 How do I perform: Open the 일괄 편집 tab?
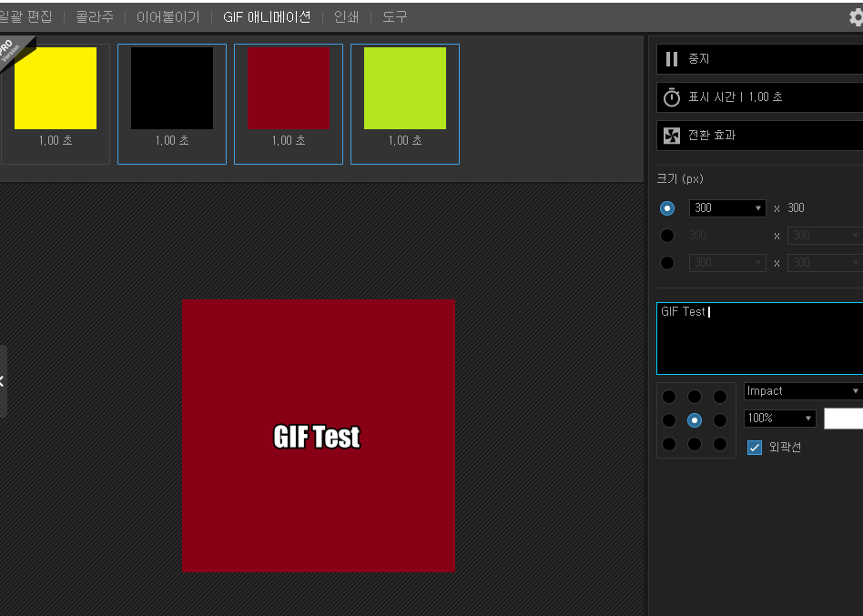tap(25, 17)
